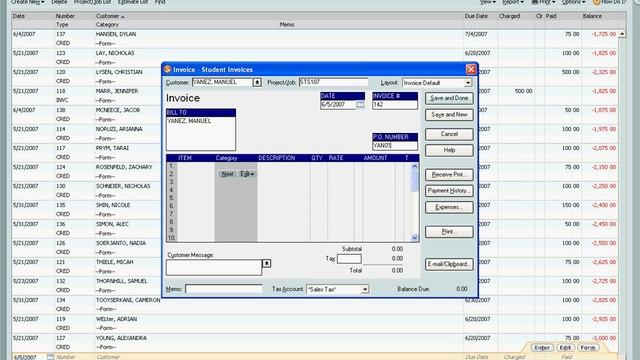Click the register Charged column header
Image resolution: width=640 pixels, height=360 pixels.
pos(509,16)
